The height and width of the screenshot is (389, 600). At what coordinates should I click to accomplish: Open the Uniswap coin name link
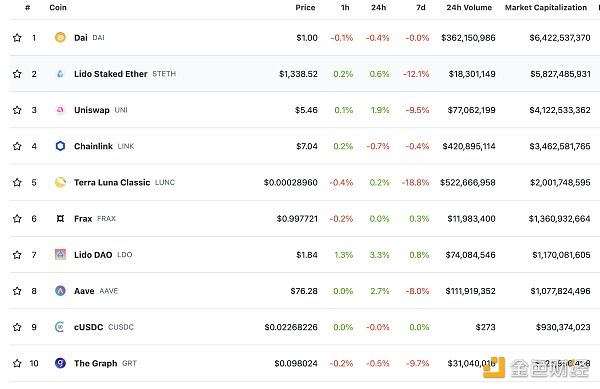click(x=92, y=110)
